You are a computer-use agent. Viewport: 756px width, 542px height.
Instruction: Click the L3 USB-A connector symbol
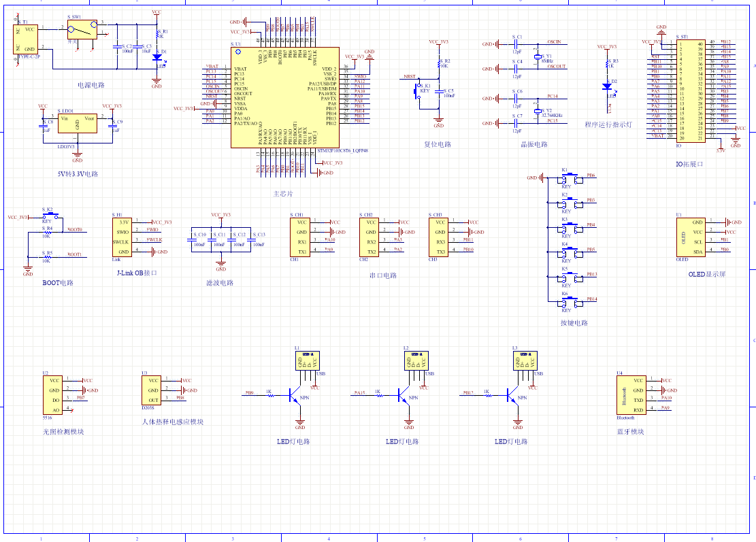525,360
